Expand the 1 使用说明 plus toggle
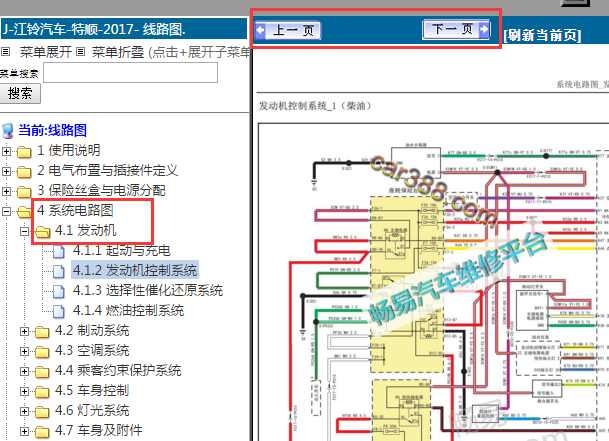 pos(6,151)
